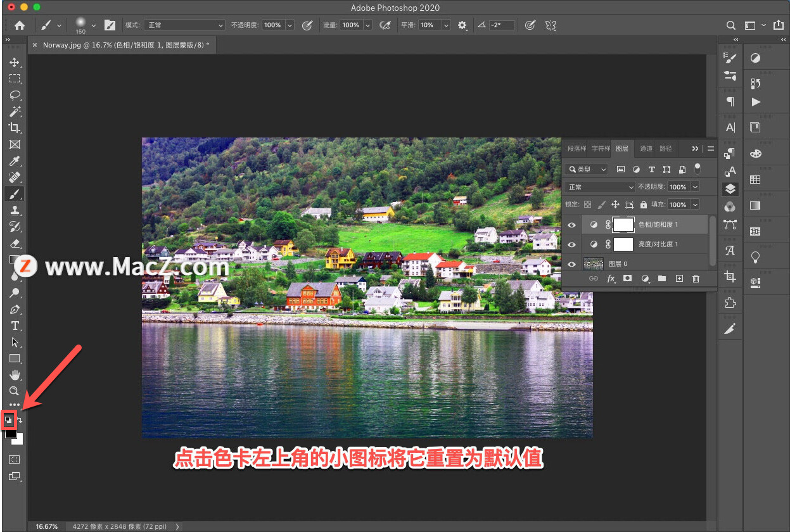This screenshot has height=532, width=790.
Task: Switch to the 通道 tab
Action: tap(646, 149)
